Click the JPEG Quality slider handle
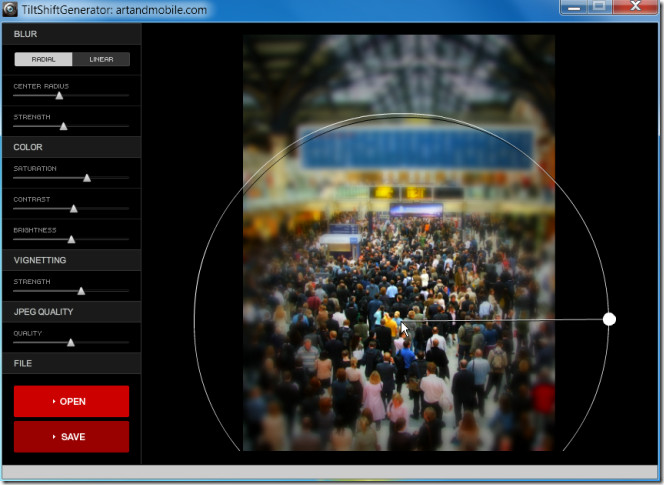Screen dimensions: 664x485 coord(71,343)
